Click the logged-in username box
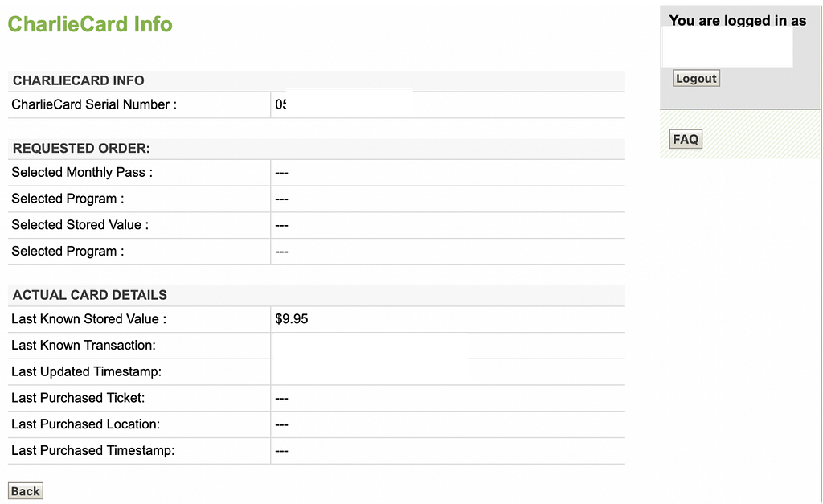The width and height of the screenshot is (823, 504). click(727, 47)
